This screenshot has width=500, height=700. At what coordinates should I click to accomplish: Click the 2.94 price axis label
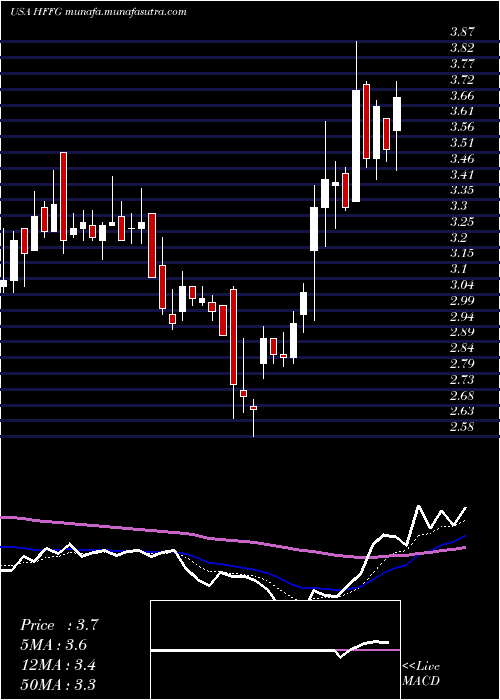[x=462, y=317]
